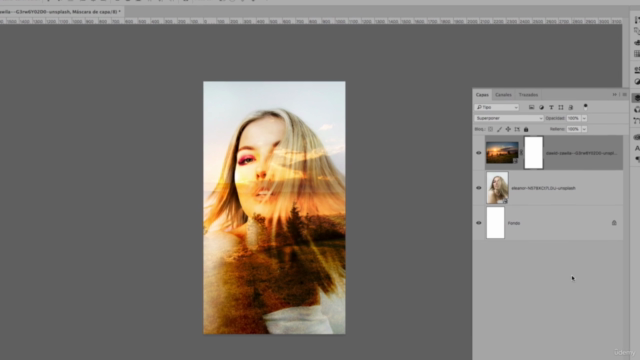This screenshot has width=640, height=360.
Task: Switch to the Capas tab
Action: 482,95
